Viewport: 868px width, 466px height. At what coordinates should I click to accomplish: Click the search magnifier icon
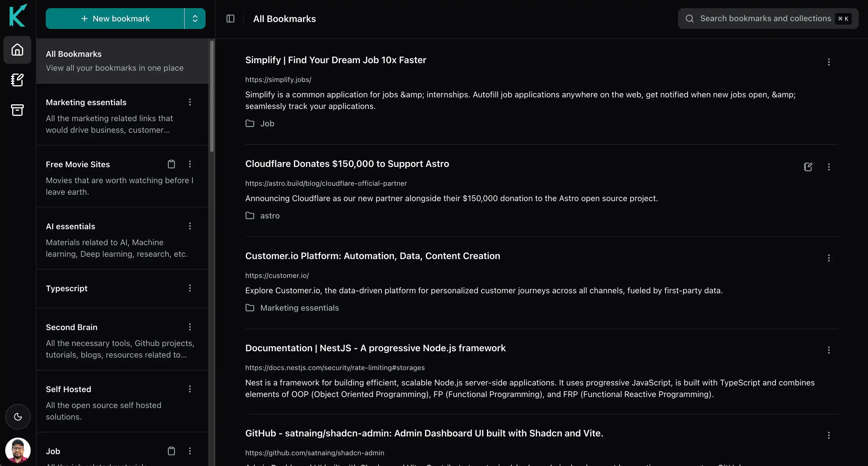[x=689, y=19]
